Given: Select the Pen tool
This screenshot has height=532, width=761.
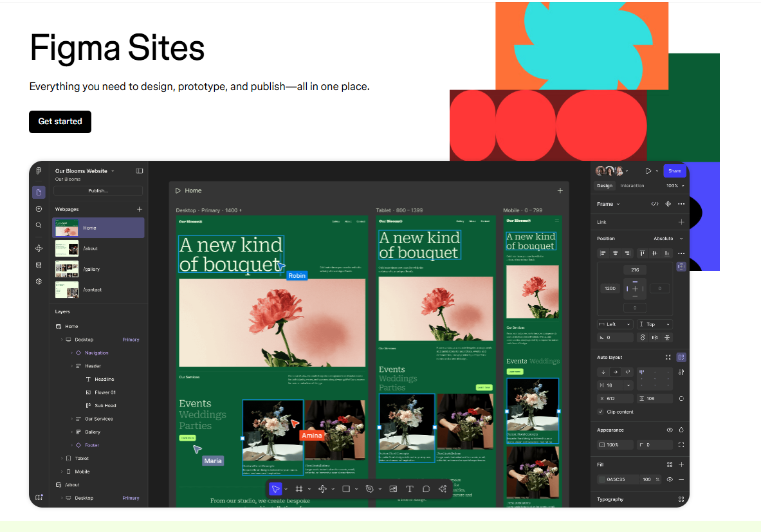Looking at the screenshot, I should (x=370, y=489).
